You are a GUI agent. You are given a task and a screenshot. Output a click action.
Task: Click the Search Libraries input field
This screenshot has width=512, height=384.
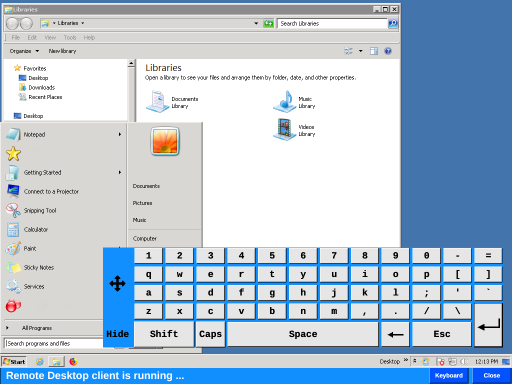tap(332, 23)
